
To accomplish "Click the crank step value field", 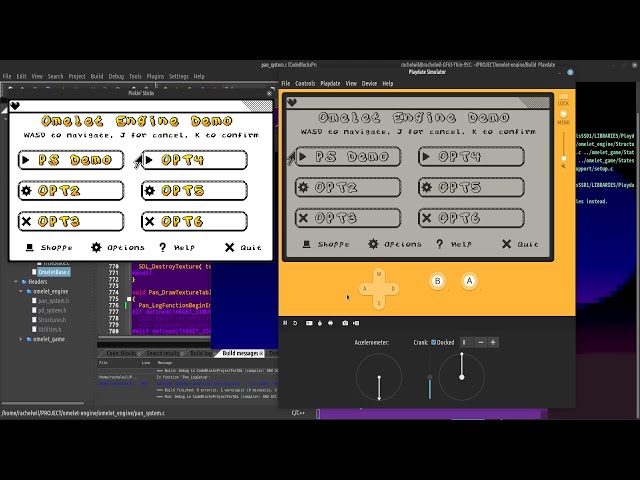I will 467,342.
